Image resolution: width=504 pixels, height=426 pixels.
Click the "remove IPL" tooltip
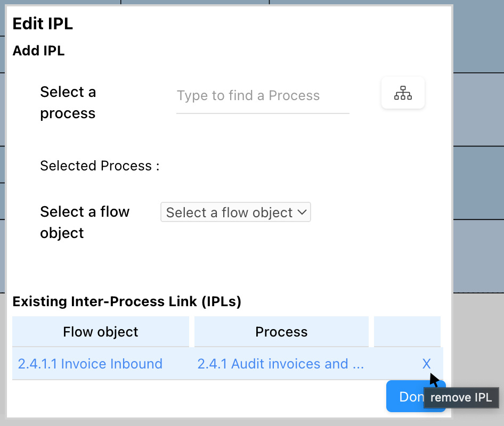pos(461,398)
